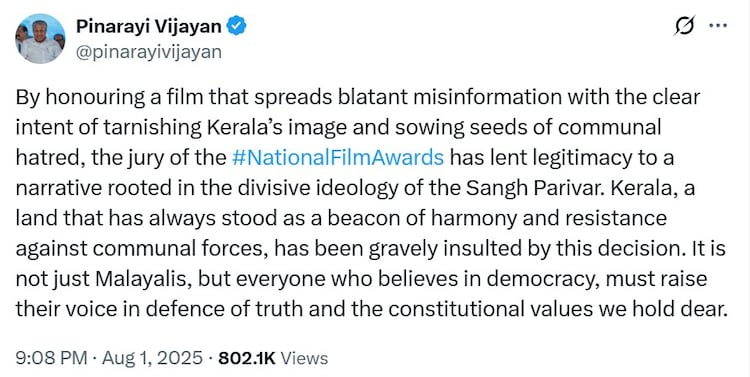Follow the #NationalFilmAwards hashtag
The height and width of the screenshot is (377, 750).
tap(338, 157)
